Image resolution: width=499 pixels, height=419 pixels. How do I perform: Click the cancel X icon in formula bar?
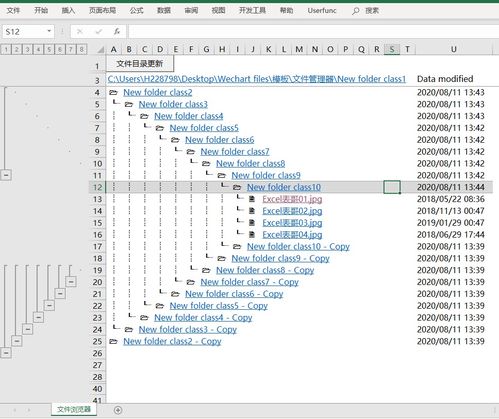80,32
